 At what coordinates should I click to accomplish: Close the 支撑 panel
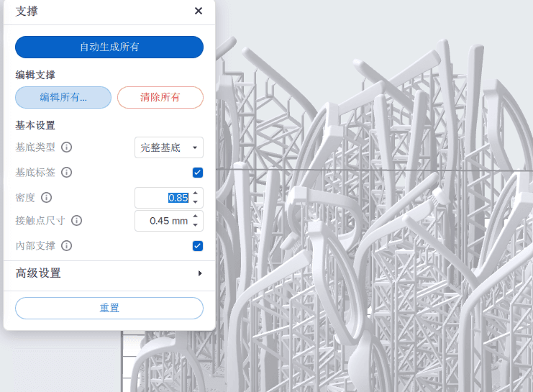pos(199,11)
